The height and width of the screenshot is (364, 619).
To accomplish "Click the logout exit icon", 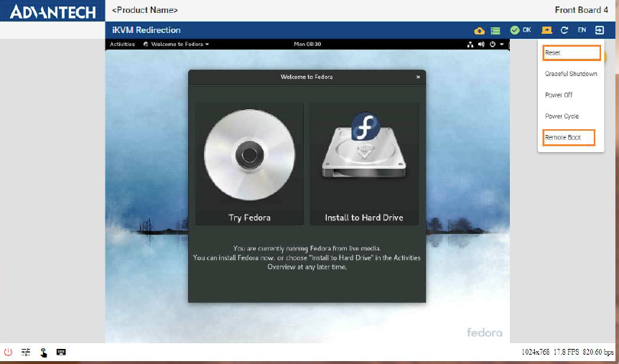I will [x=600, y=30].
